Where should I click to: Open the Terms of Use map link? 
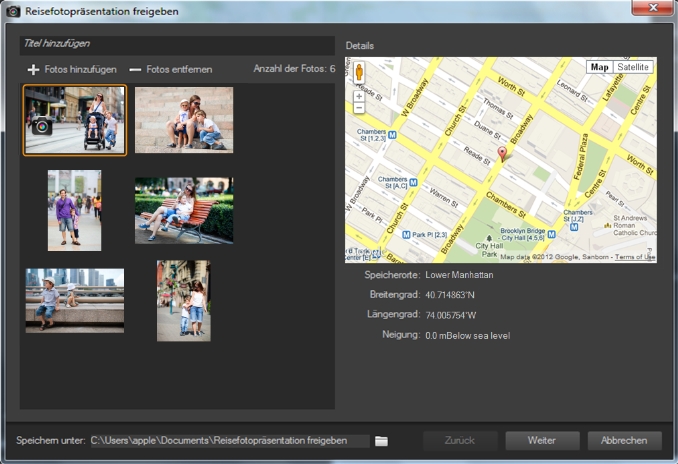tap(634, 257)
